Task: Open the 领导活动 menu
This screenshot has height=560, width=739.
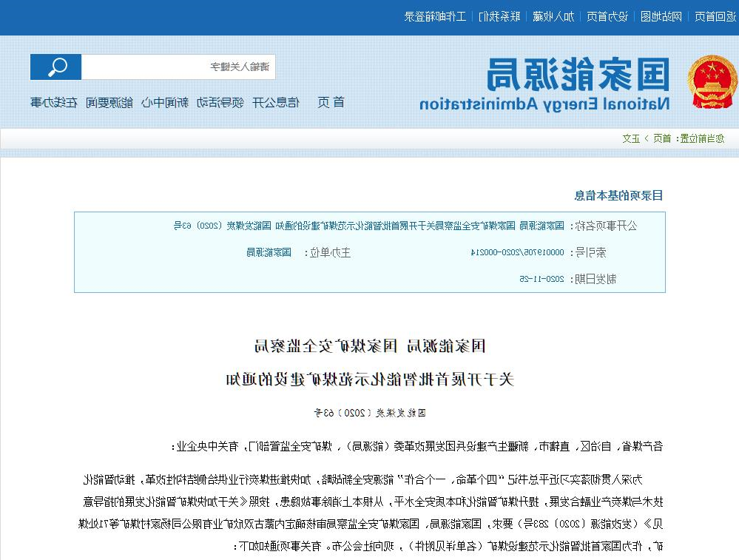Action: 219,102
